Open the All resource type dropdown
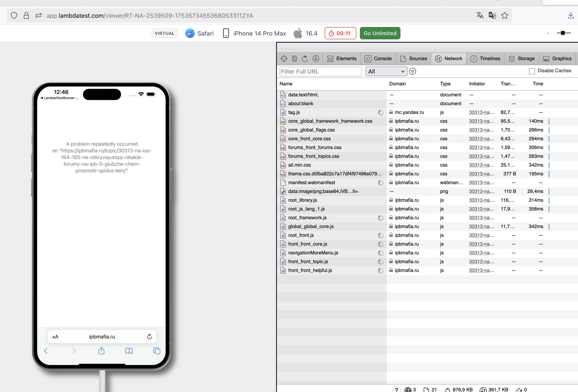578x392 pixels. (386, 72)
